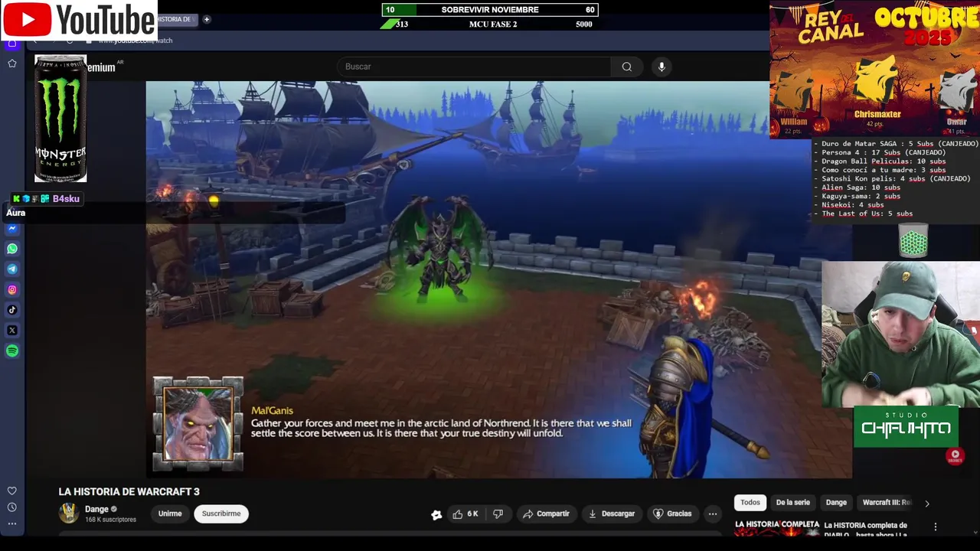Open Telegram in the browser sidebar
Screen dimensions: 980x551
click(x=12, y=269)
